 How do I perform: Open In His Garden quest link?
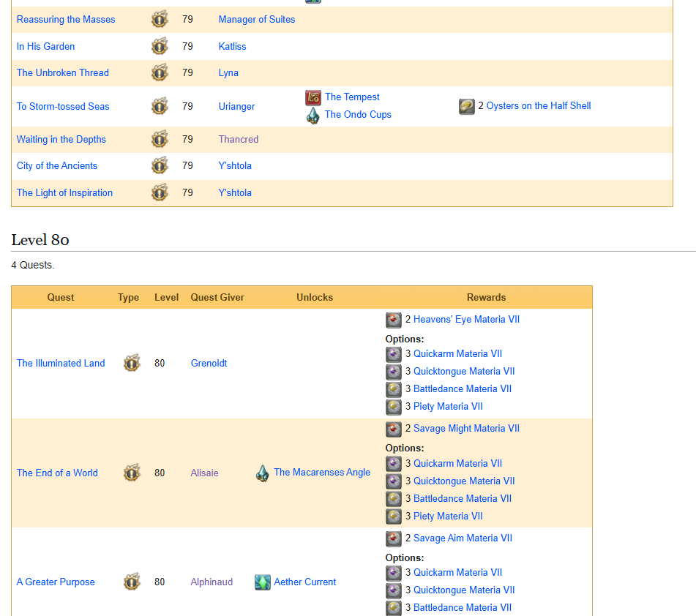pyautogui.click(x=45, y=46)
